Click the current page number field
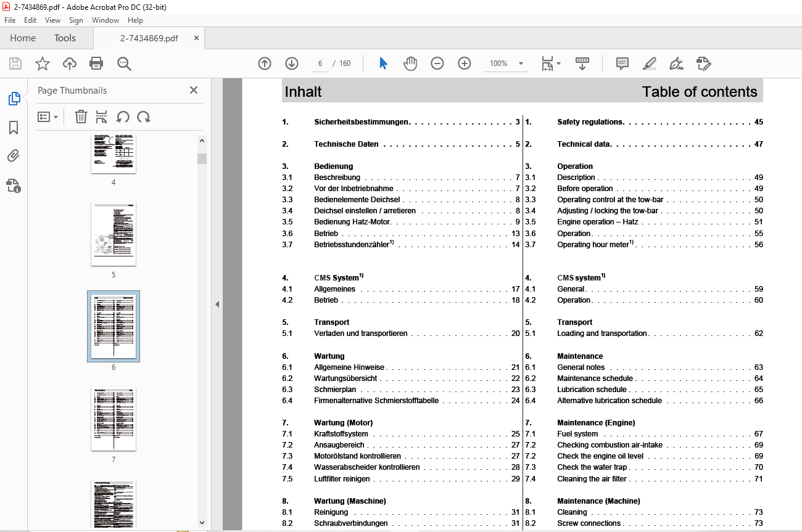Viewport: 802px width, 532px height. 320,63
